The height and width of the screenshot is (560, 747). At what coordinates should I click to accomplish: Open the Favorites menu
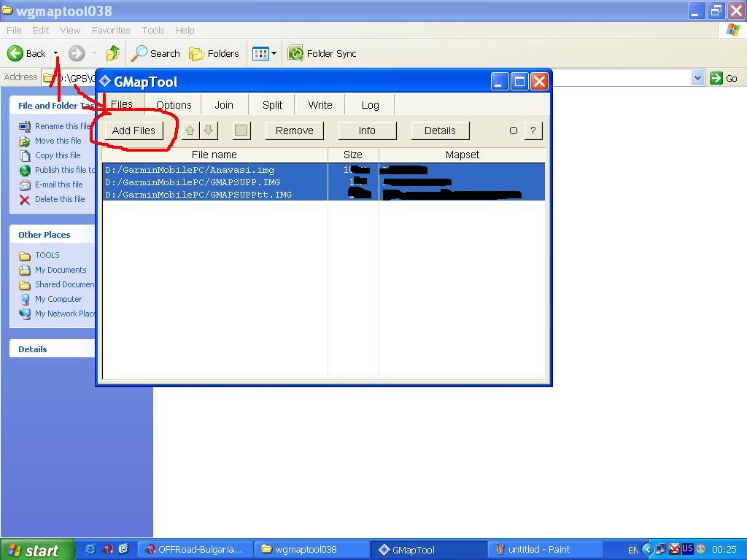click(111, 30)
